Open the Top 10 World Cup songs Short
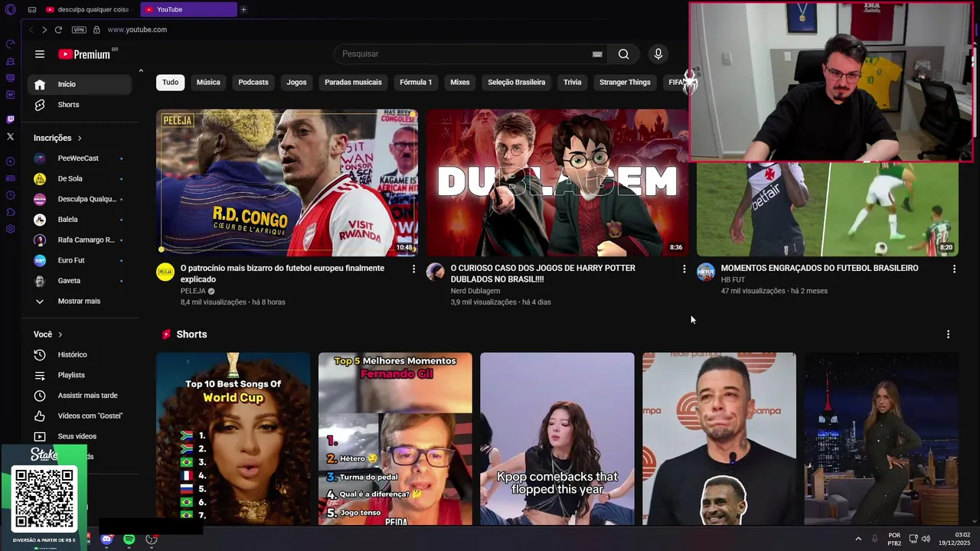980x551 pixels. (234, 439)
